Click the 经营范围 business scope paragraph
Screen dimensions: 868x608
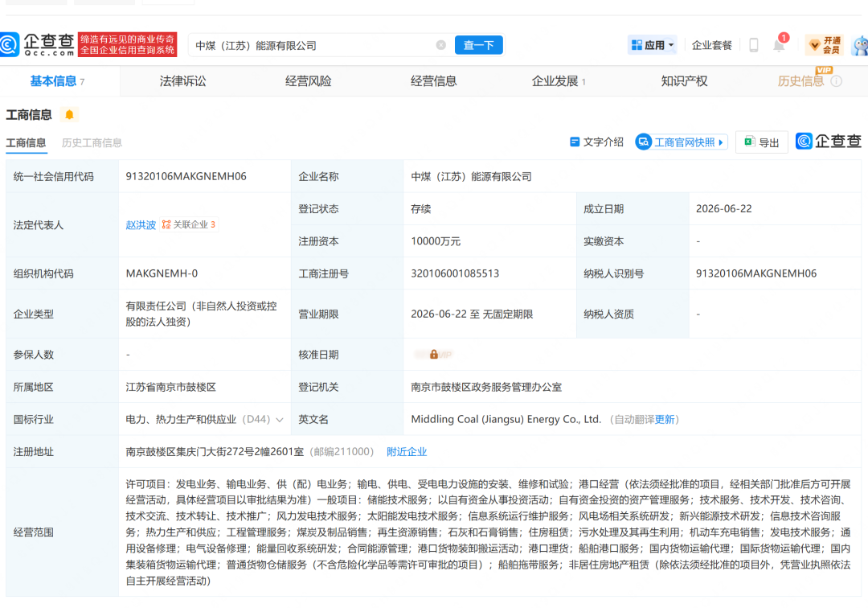tap(489, 532)
